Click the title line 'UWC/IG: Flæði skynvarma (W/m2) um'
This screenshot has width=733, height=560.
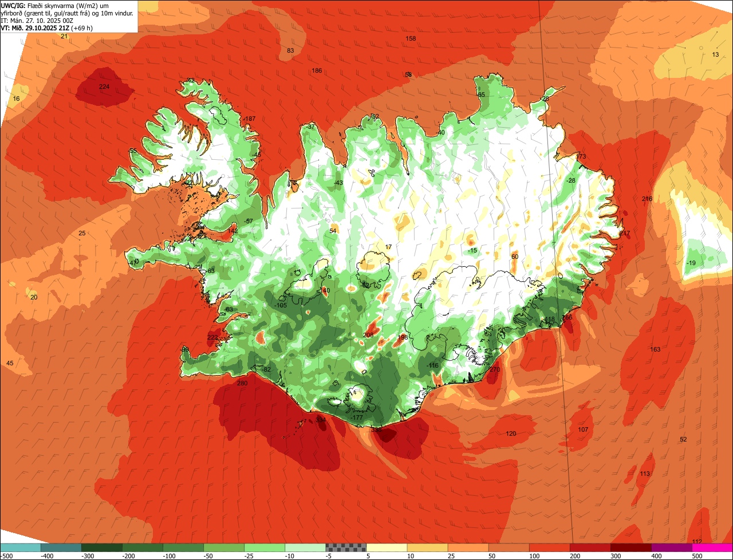point(55,5)
